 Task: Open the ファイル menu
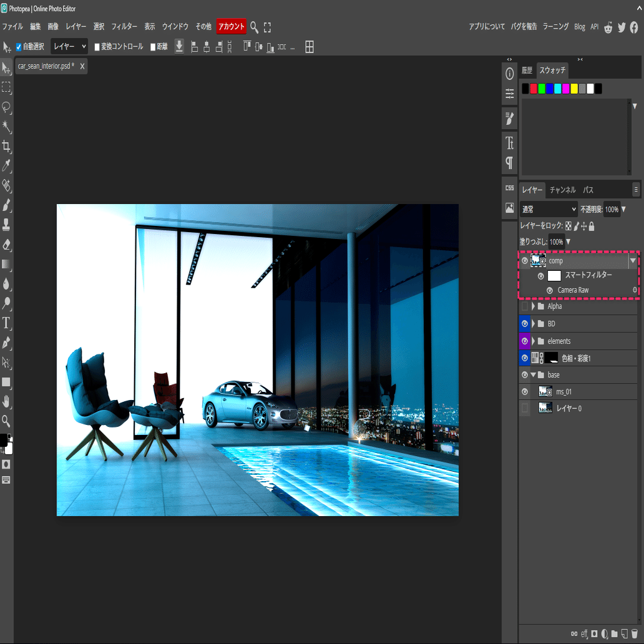[12, 27]
